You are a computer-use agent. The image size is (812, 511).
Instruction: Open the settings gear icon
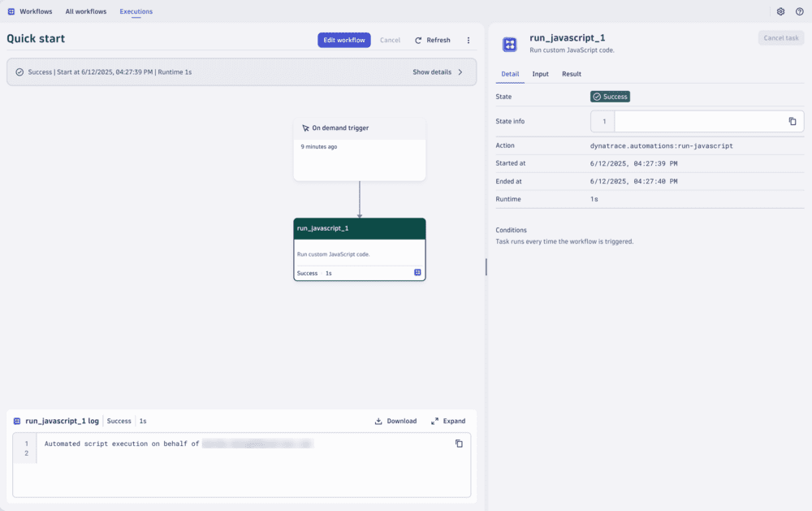pyautogui.click(x=780, y=11)
